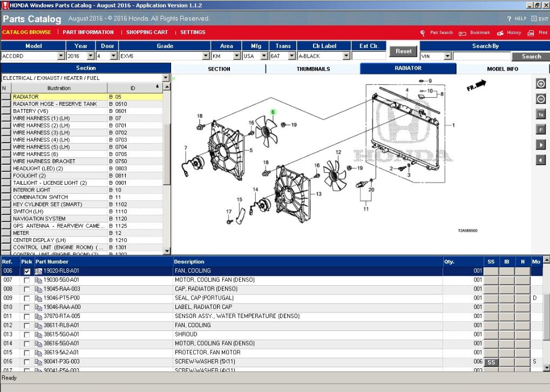The width and height of the screenshot is (550, 392).
Task: Open PART INFORMATION menu
Action: 88,32
